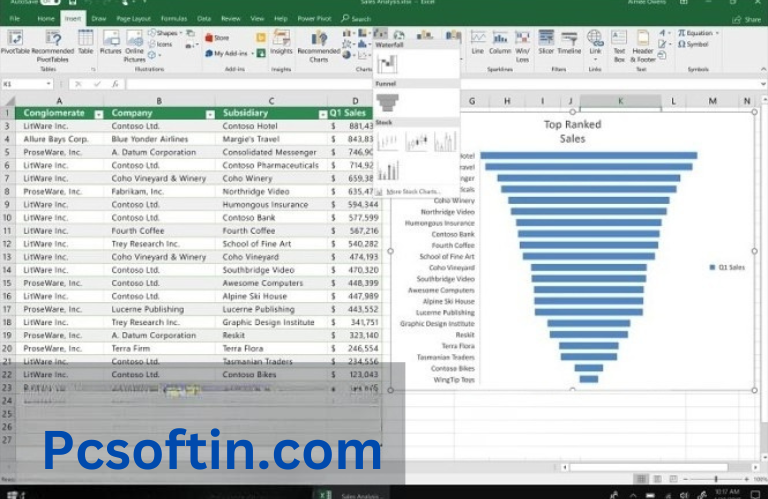
Task: Open the Conglomerate column filter dropdown
Action: pos(98,114)
